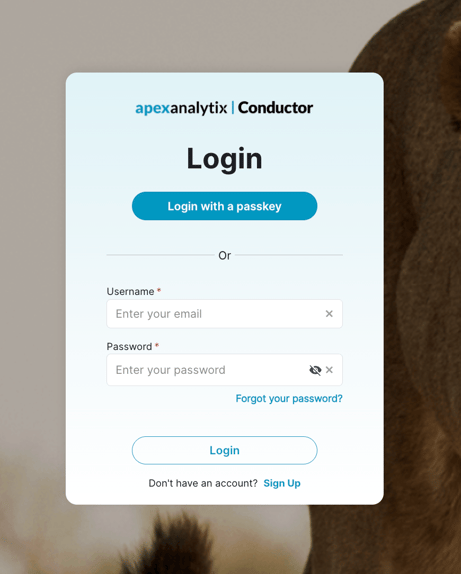Click the outlined Login button
Screen dimensions: 461x574
(224, 450)
